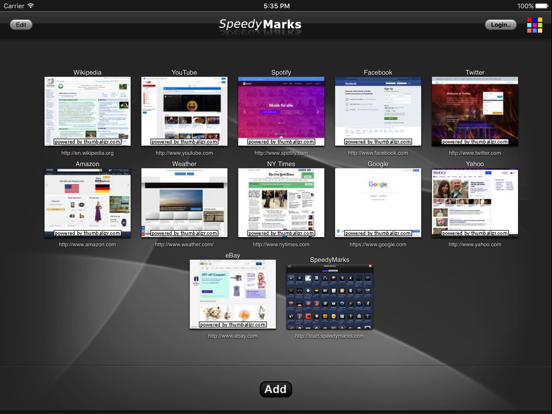Screen dimensions: 552x414
Task: Click the http://www.yahoo.com URL text
Action: pyautogui.click(x=475, y=245)
